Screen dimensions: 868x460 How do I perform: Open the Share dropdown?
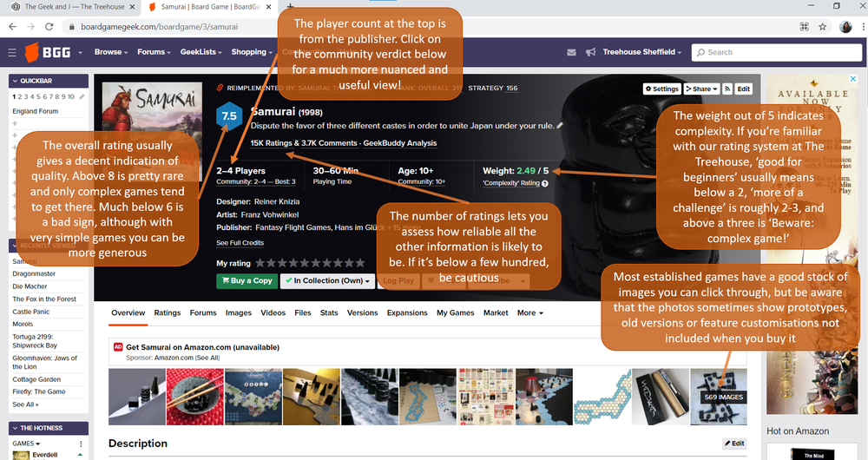(x=701, y=89)
